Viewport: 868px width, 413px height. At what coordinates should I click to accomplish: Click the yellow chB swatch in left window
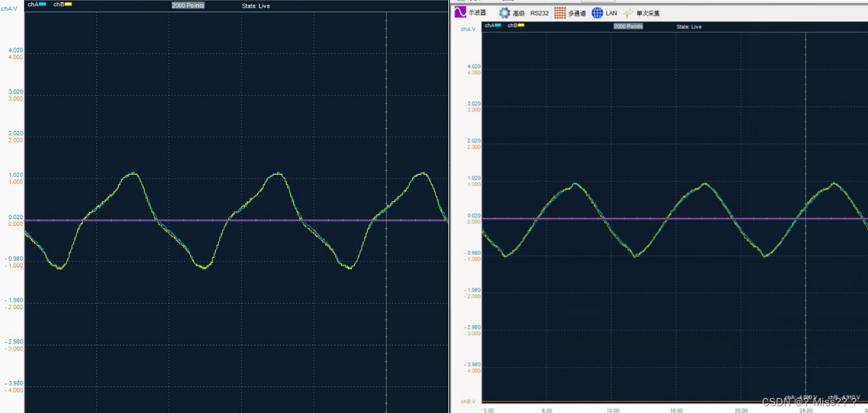click(x=68, y=4)
